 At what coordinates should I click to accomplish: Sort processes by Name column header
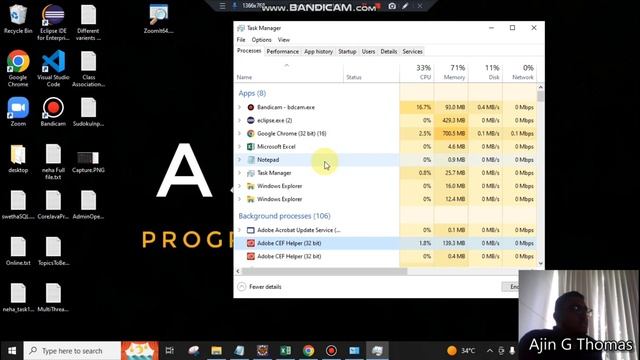(289, 72)
